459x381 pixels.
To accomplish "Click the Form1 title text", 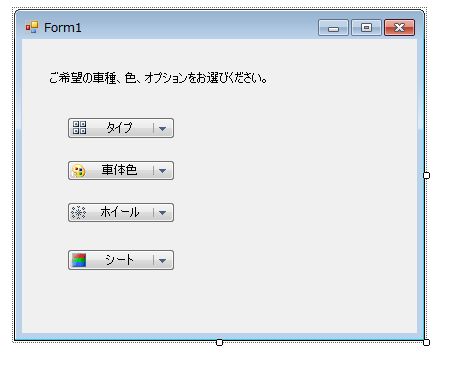I will click(63, 28).
